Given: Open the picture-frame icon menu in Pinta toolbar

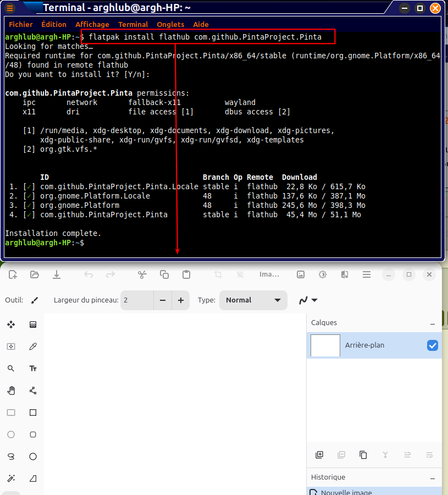Looking at the screenshot, I should click(301, 274).
